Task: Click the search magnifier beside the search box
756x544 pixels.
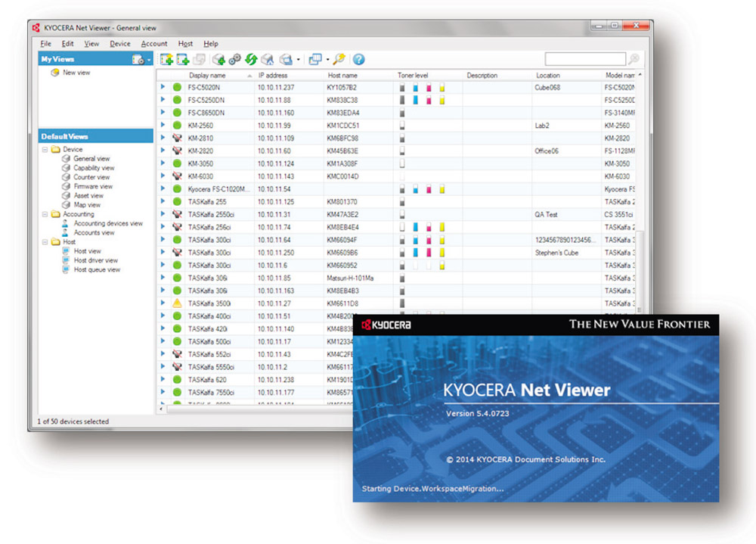Action: [634, 59]
